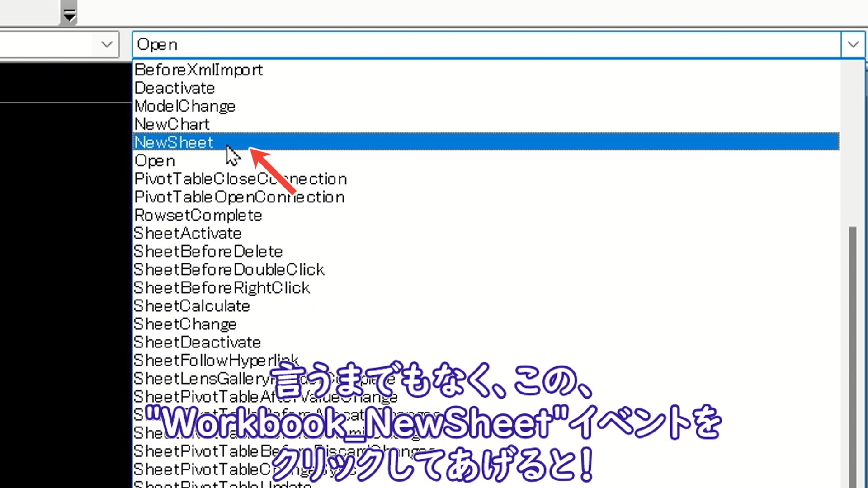Screen dimensions: 868x488
Task: Pick RowsetComplete event entry
Action: coord(198,215)
